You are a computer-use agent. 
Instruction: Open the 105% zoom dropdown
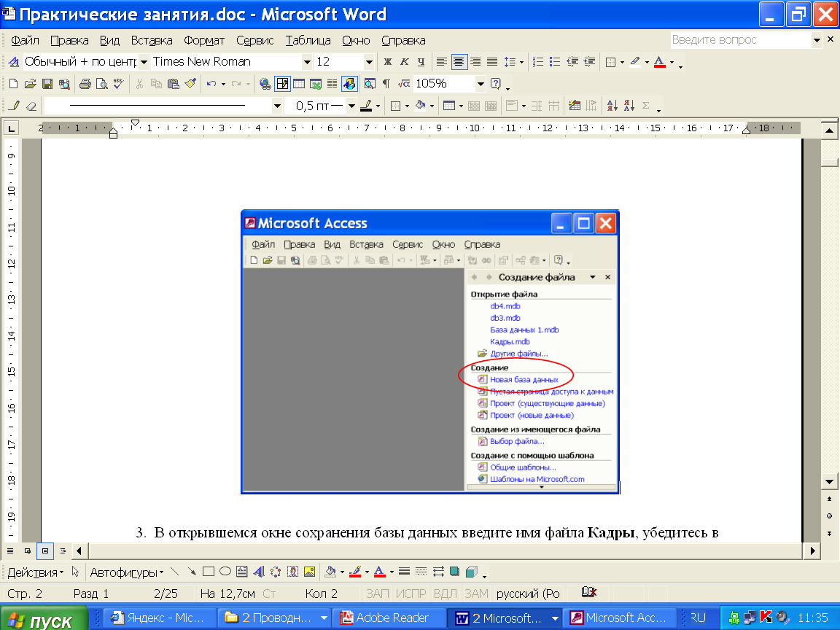pyautogui.click(x=481, y=84)
